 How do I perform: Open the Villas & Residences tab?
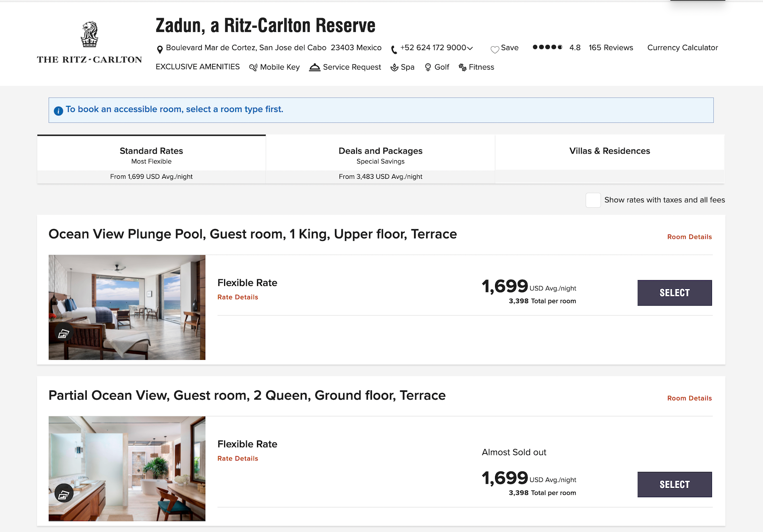[x=609, y=152]
